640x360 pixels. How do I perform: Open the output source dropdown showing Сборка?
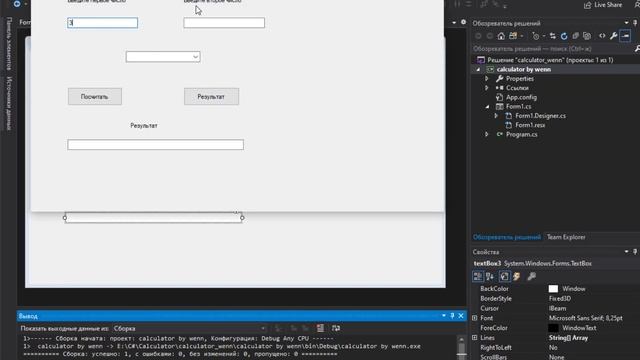189,328
